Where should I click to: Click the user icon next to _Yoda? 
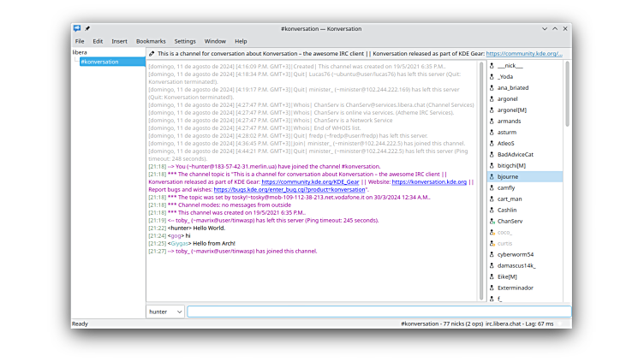tap(492, 76)
